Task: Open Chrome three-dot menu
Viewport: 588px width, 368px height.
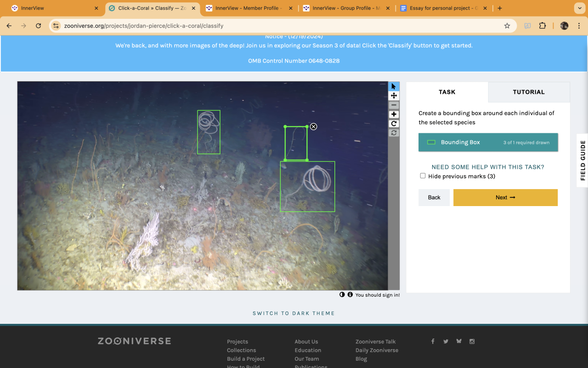Action: pyautogui.click(x=578, y=26)
